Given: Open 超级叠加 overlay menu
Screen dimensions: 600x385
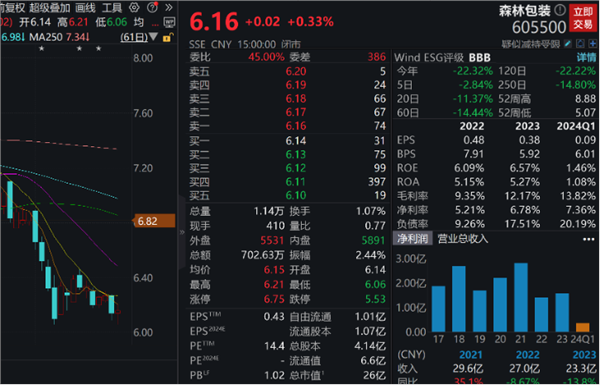Looking at the screenshot, I should (x=50, y=7).
